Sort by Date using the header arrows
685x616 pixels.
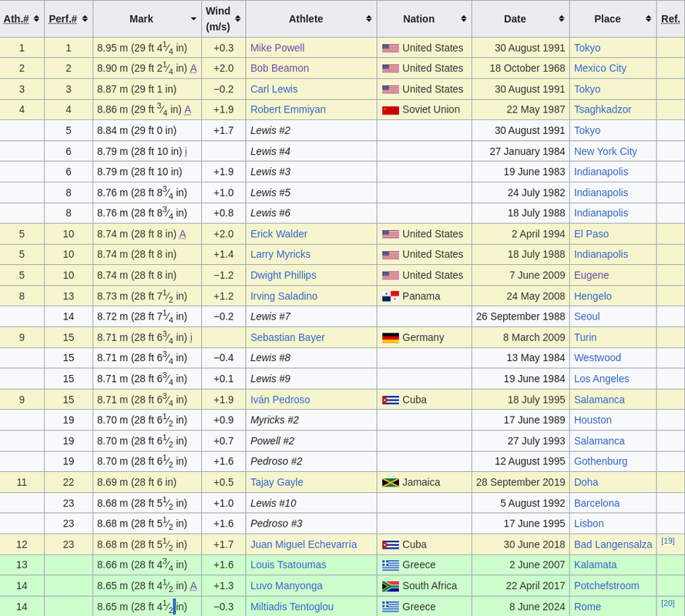(562, 18)
